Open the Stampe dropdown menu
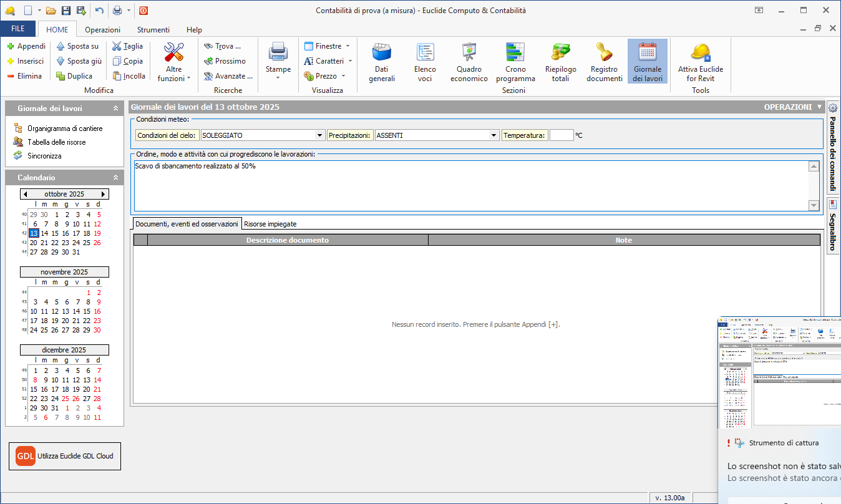The image size is (841, 504). click(278, 62)
